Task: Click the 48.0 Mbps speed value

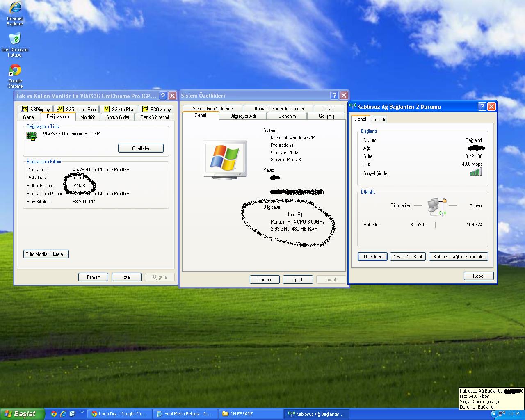Action: click(x=472, y=164)
